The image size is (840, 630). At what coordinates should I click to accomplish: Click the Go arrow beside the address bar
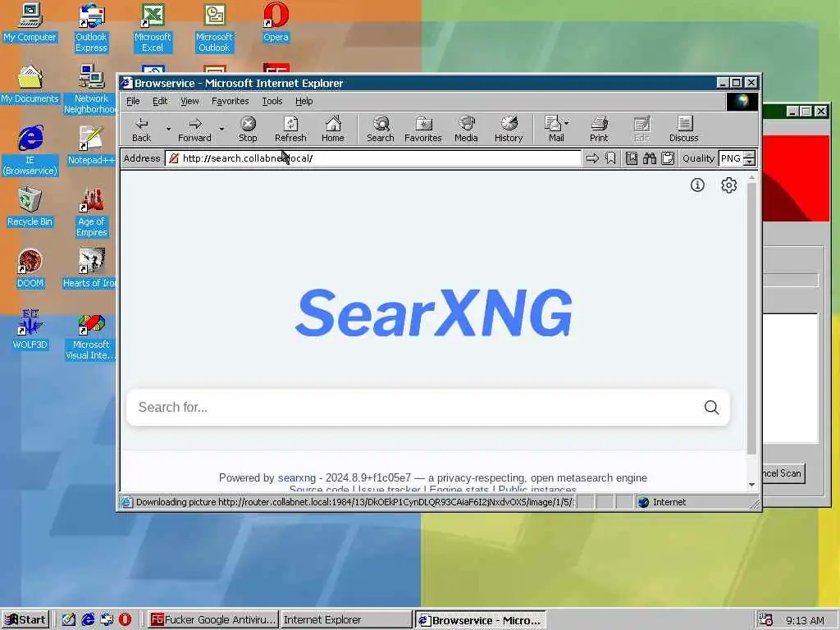click(592, 158)
